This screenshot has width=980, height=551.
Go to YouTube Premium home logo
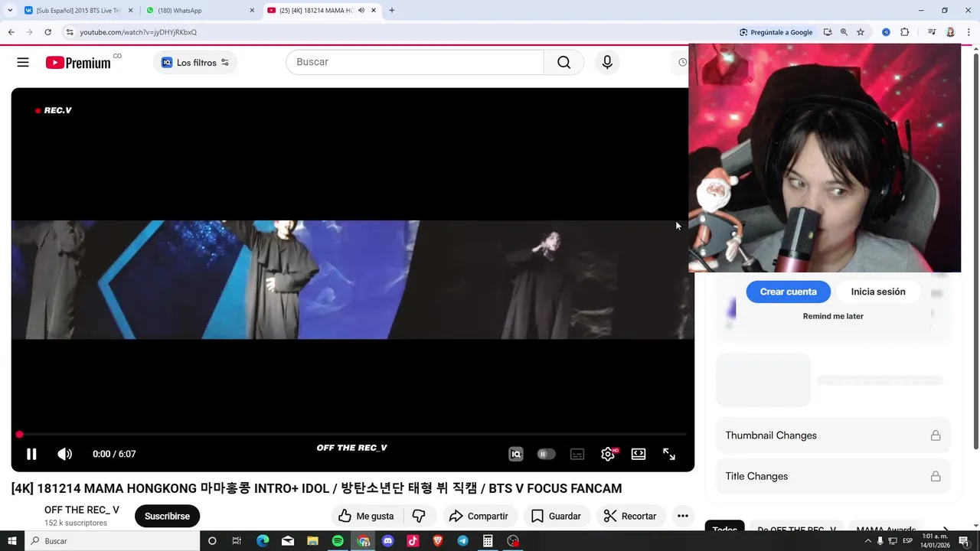[79, 63]
